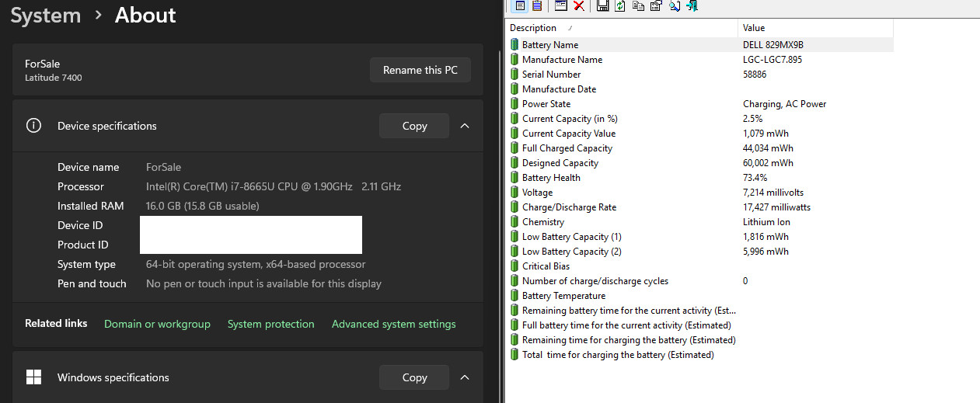Collapse the Device specifications section
The height and width of the screenshot is (403, 980).
[x=465, y=126]
